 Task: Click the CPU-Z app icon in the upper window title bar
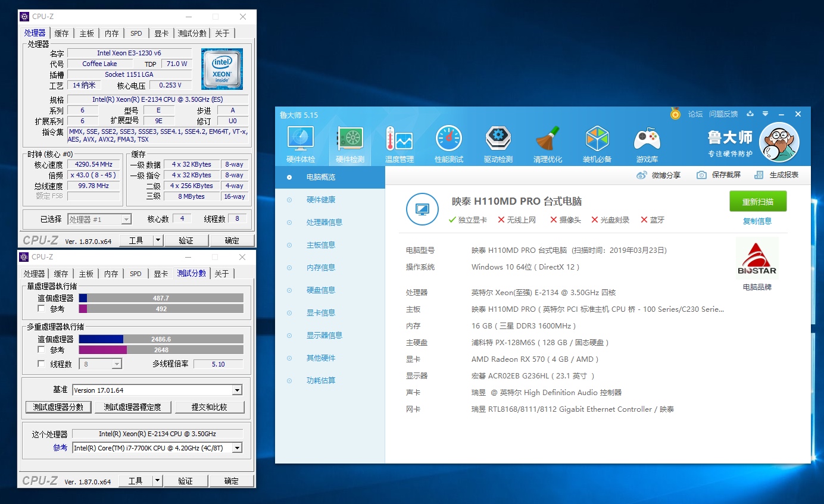[24, 17]
